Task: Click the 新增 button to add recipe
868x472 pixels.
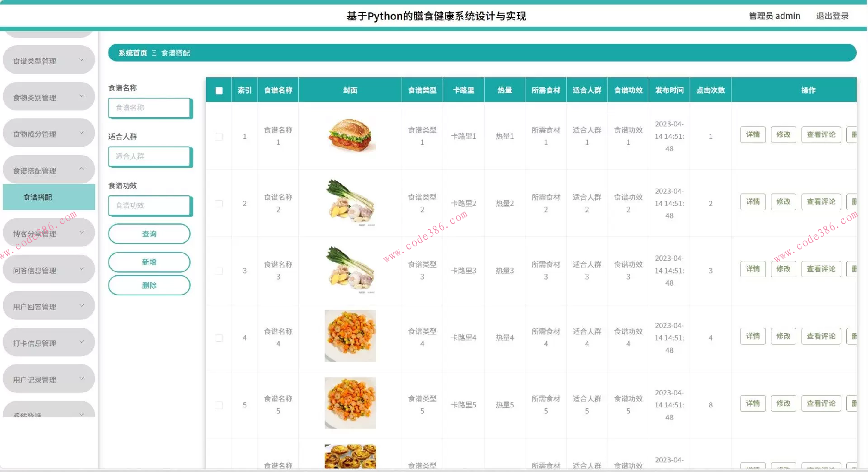Action: [x=149, y=262]
